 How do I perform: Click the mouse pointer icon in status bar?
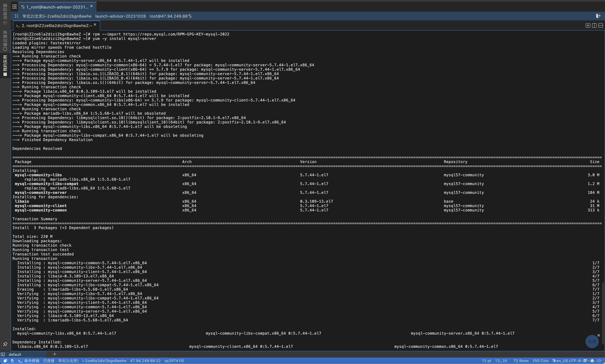[12, 361]
